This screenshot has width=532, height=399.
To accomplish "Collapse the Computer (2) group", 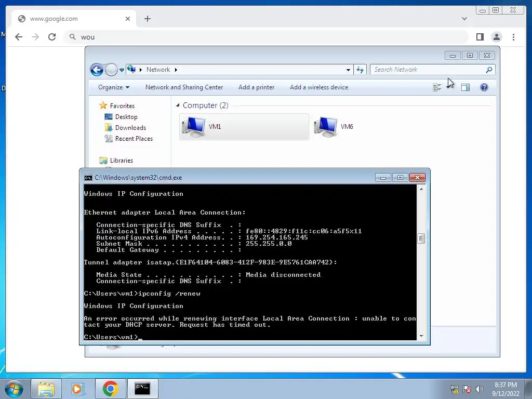I will coord(178,105).
